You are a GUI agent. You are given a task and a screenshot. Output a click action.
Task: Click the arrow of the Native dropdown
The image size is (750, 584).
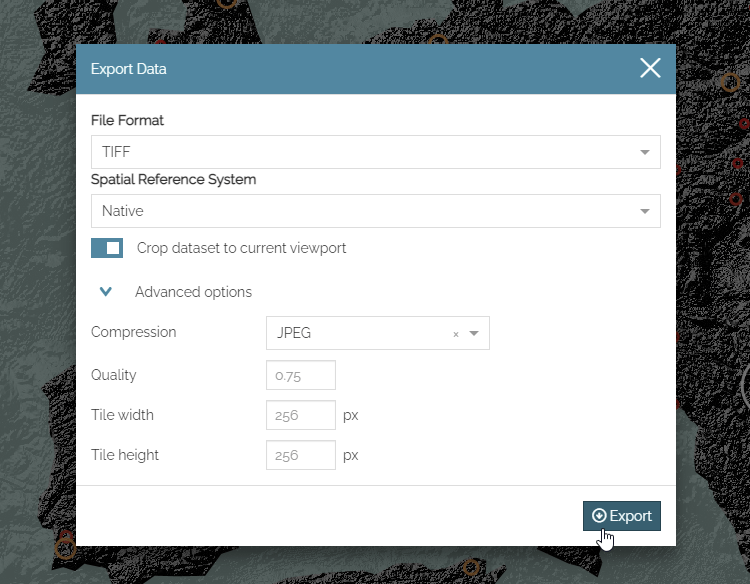coord(644,211)
